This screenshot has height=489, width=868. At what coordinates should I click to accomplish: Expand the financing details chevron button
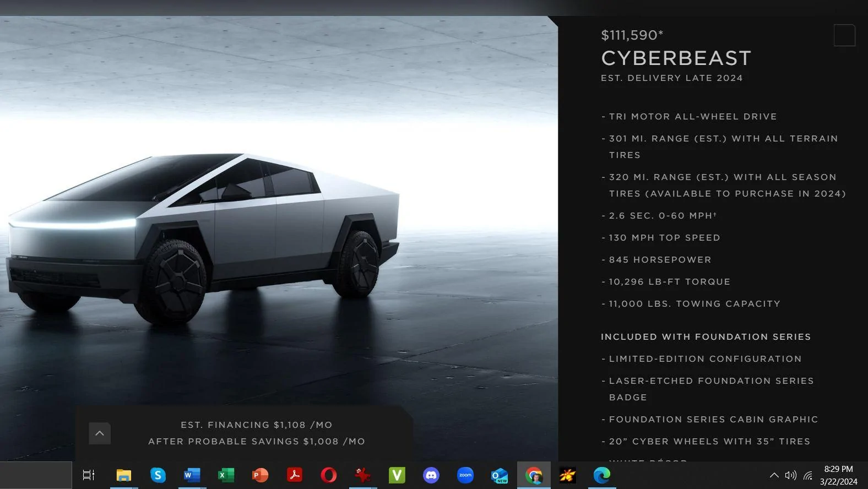(100, 433)
